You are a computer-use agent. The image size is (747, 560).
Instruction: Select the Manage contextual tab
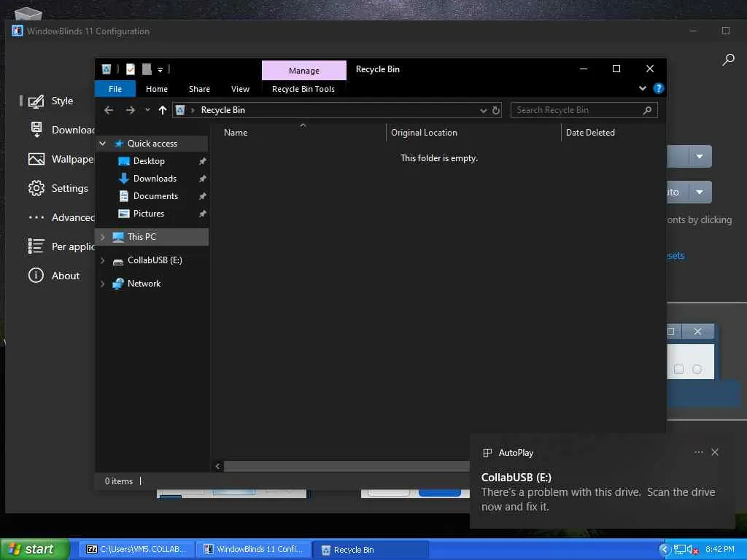tap(304, 71)
